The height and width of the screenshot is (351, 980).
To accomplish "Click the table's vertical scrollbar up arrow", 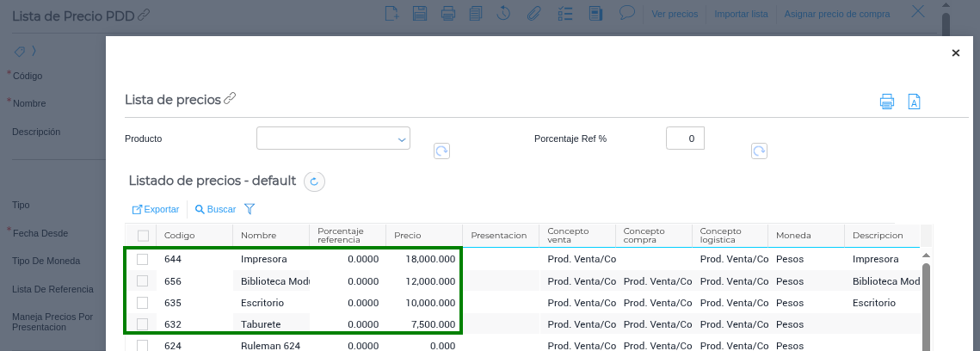I will point(926,256).
